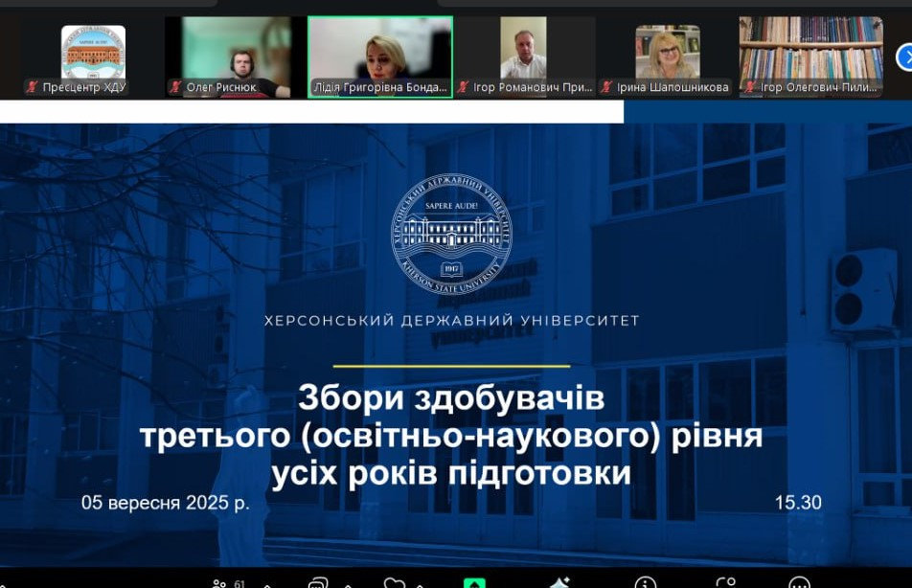Click muted mic icon beside Ігор Олегович
This screenshot has height=588, width=912.
(750, 87)
